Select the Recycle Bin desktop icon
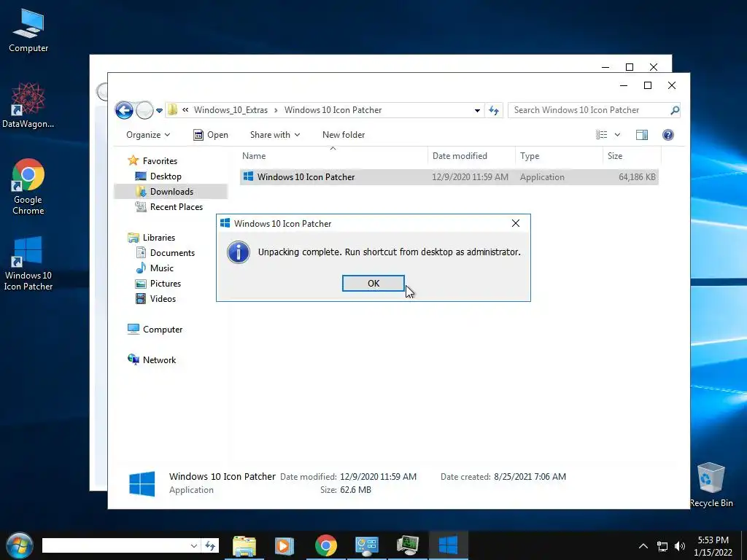 (x=711, y=485)
